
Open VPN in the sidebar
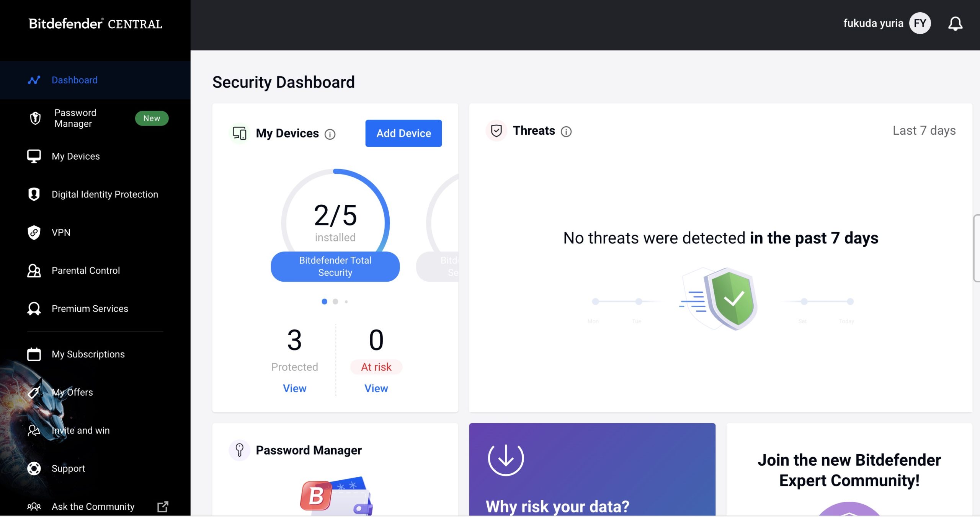95,232
